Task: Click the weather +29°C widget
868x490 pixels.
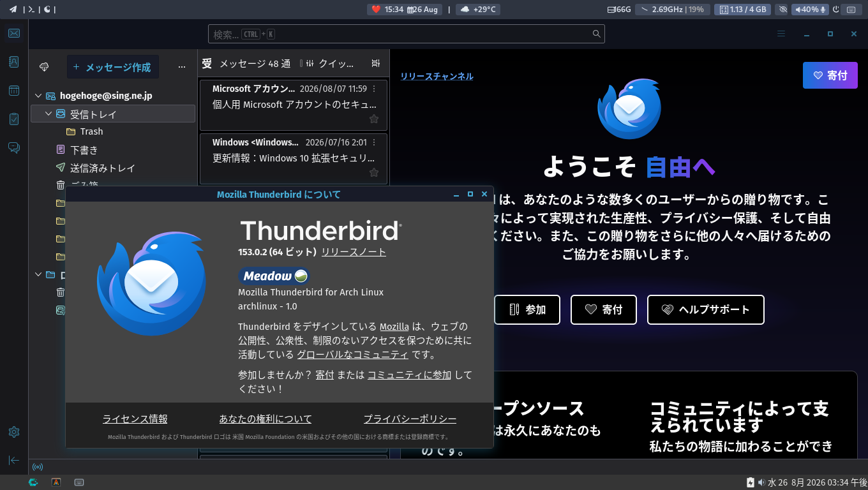Action: [x=479, y=9]
